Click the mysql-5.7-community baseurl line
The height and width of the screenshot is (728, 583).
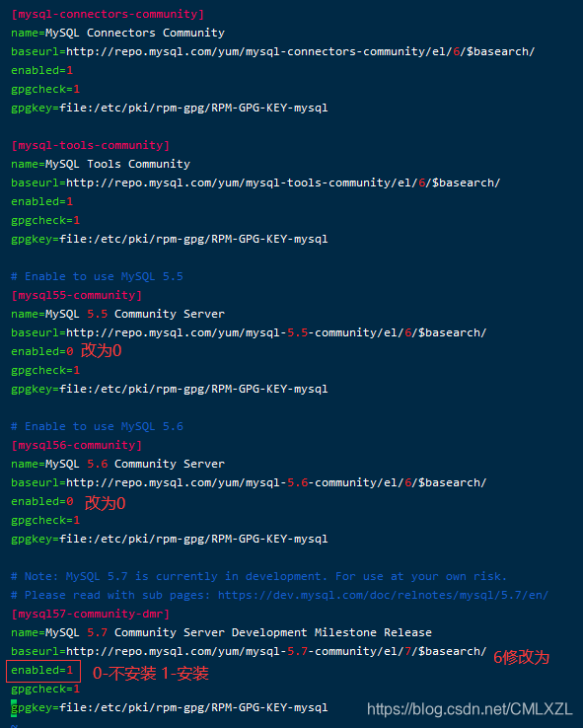pos(249,651)
